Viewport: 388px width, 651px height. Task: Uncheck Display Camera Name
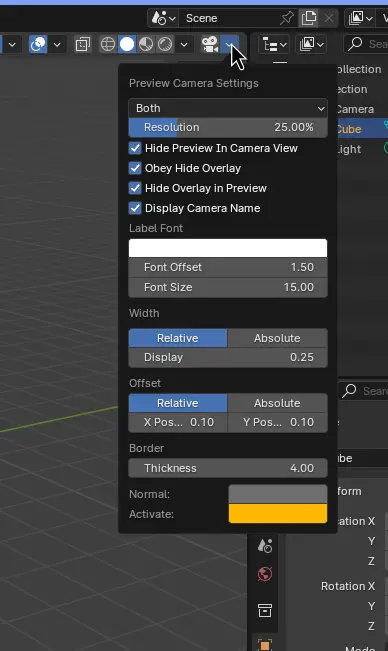[x=135, y=208]
